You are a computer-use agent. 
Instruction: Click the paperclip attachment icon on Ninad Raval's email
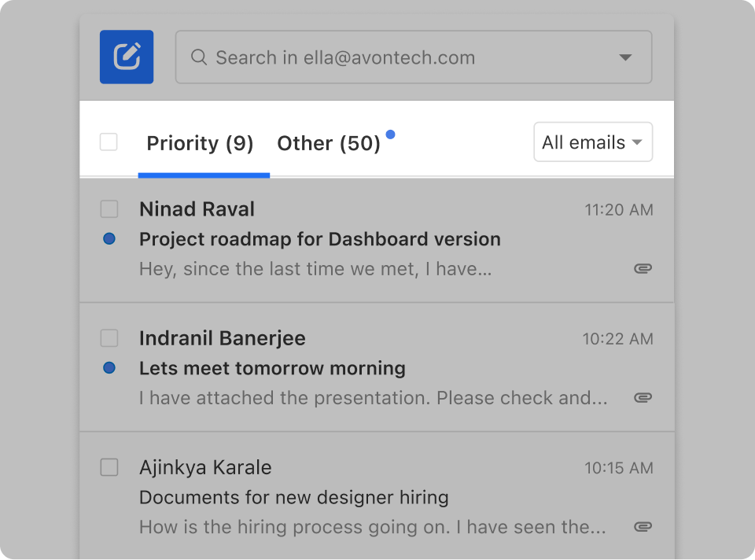tap(643, 268)
